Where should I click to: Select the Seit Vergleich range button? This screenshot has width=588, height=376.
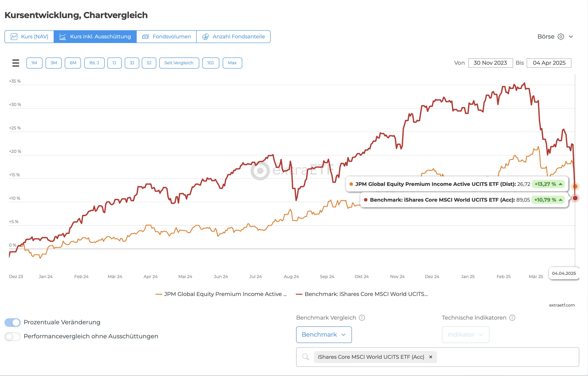tap(179, 63)
